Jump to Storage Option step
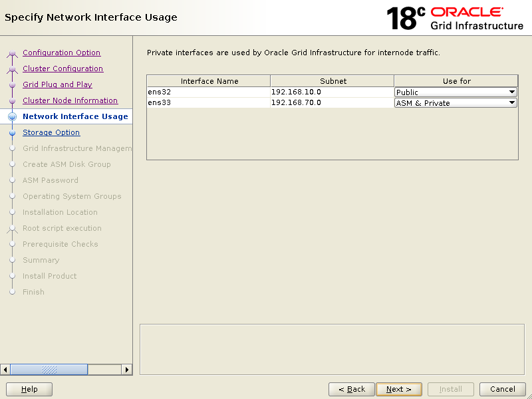The image size is (532, 399). 51,132
